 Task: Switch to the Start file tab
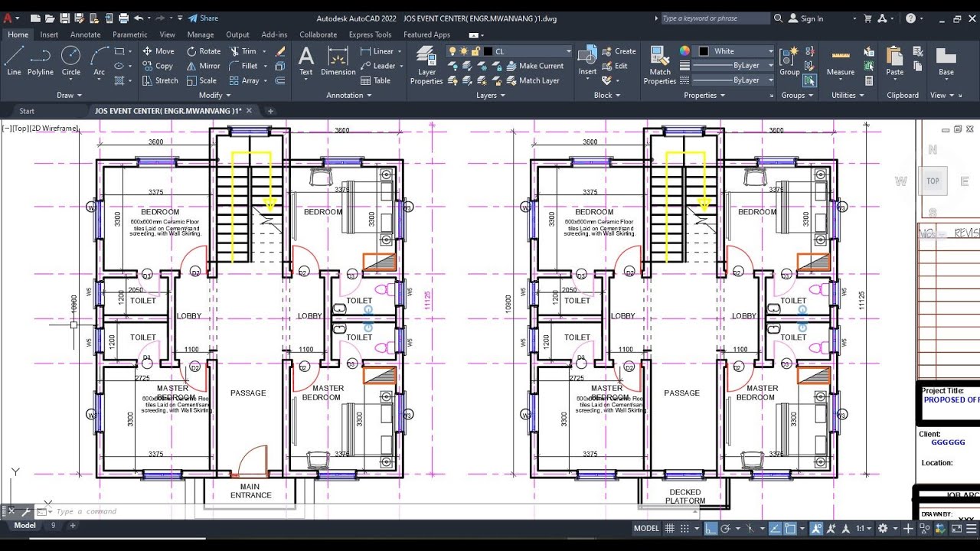[27, 111]
